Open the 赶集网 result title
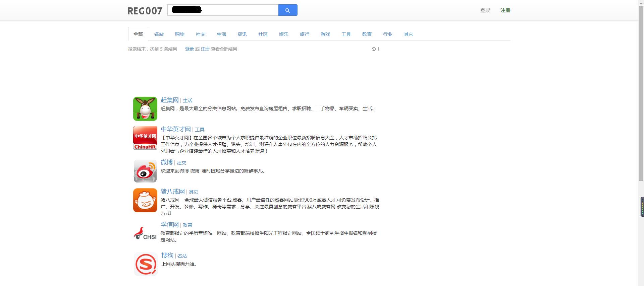 [170, 100]
